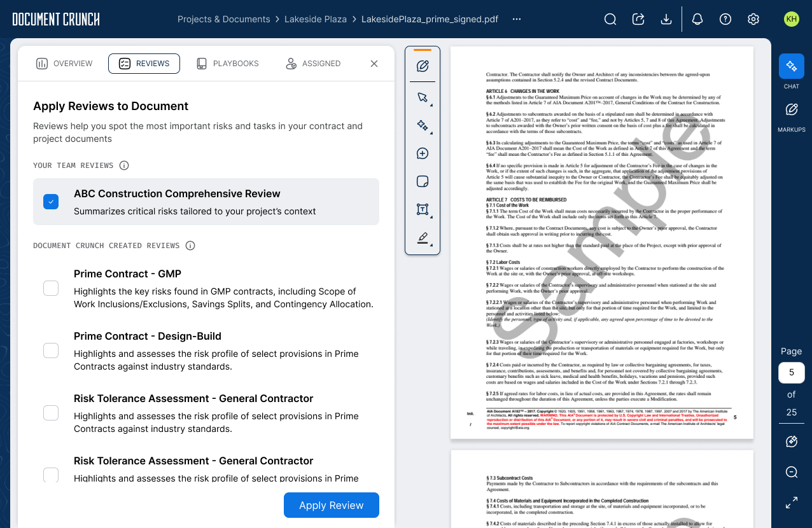This screenshot has height=528, width=812.
Task: Click the Apply Reviews to Document heading
Action: point(111,106)
